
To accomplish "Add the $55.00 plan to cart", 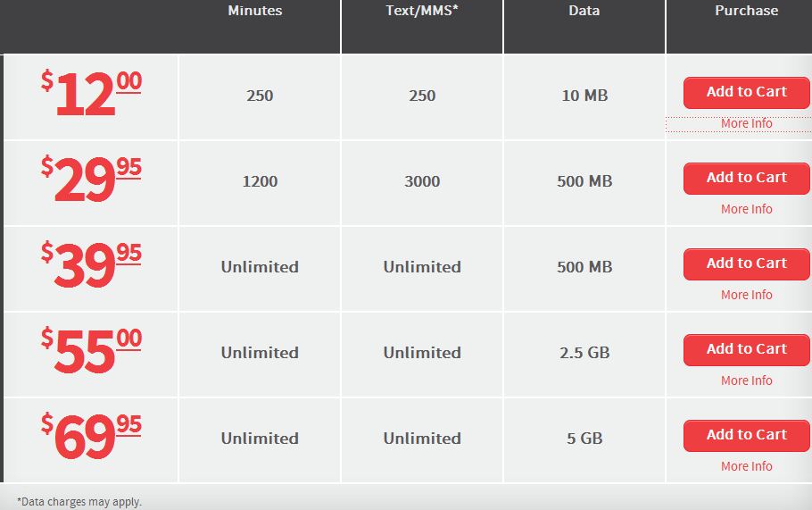I will (x=746, y=350).
